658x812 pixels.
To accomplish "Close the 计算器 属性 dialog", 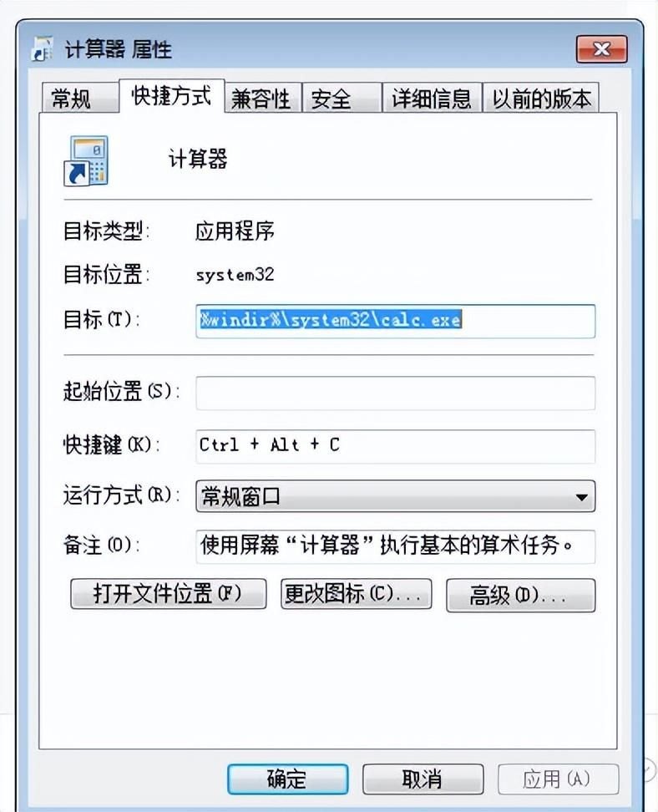I will (x=601, y=49).
